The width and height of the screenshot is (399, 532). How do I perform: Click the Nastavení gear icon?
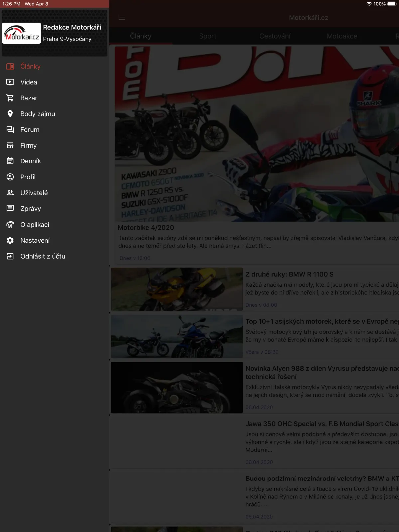point(10,240)
